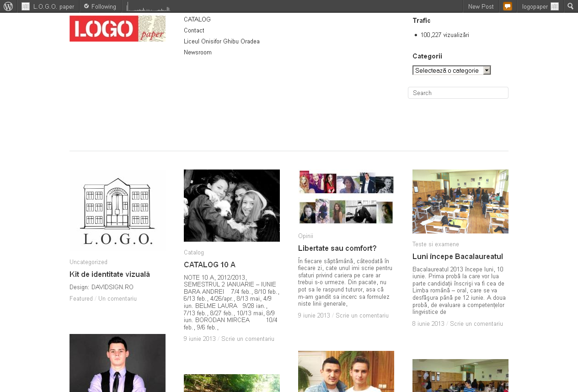This screenshot has width=578, height=392.
Task: Open the CATALOG menu item
Action: [x=197, y=19]
